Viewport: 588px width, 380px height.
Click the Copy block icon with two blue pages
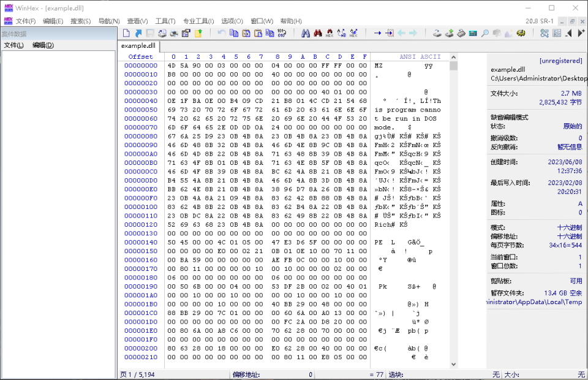pyautogui.click(x=233, y=33)
